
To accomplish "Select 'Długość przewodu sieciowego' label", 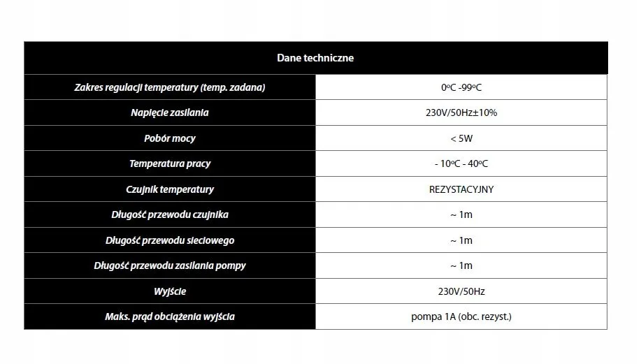I will point(170,240).
